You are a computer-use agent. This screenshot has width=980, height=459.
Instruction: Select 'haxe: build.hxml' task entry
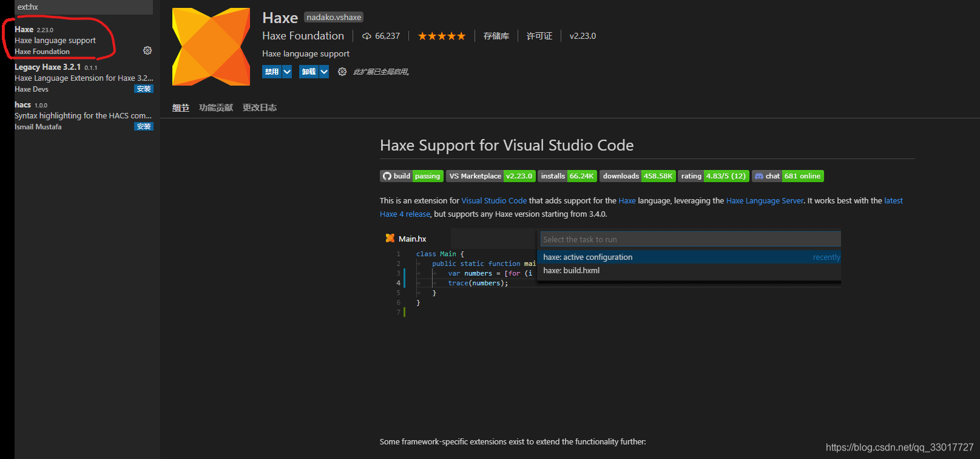click(x=689, y=270)
